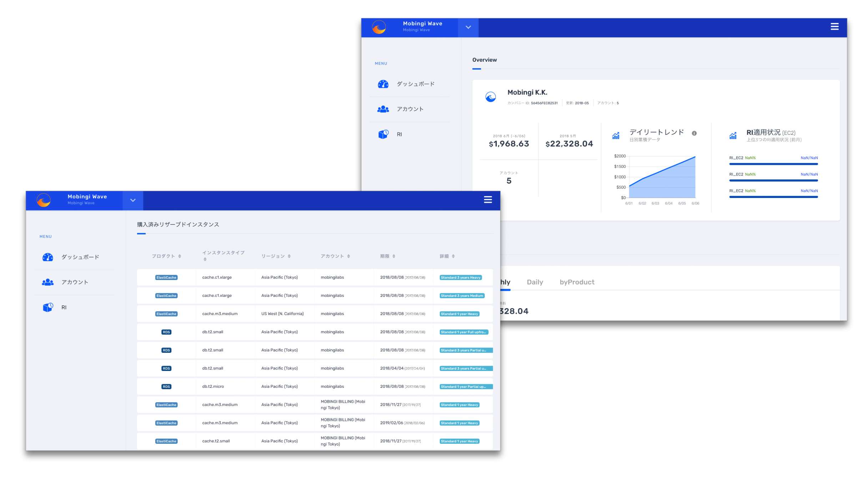The width and height of the screenshot is (868, 478).
Task: Switch to the Daily tab
Action: point(535,282)
